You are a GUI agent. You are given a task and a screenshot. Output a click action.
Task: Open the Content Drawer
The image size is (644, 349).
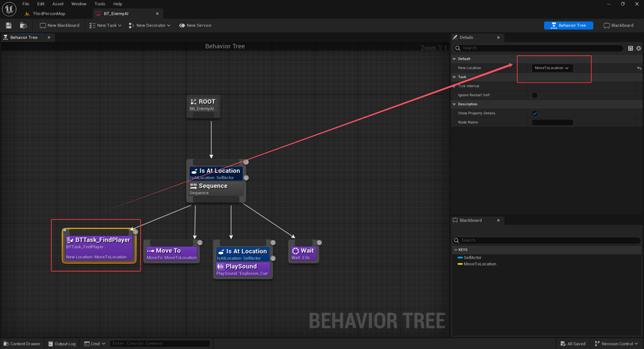point(22,344)
